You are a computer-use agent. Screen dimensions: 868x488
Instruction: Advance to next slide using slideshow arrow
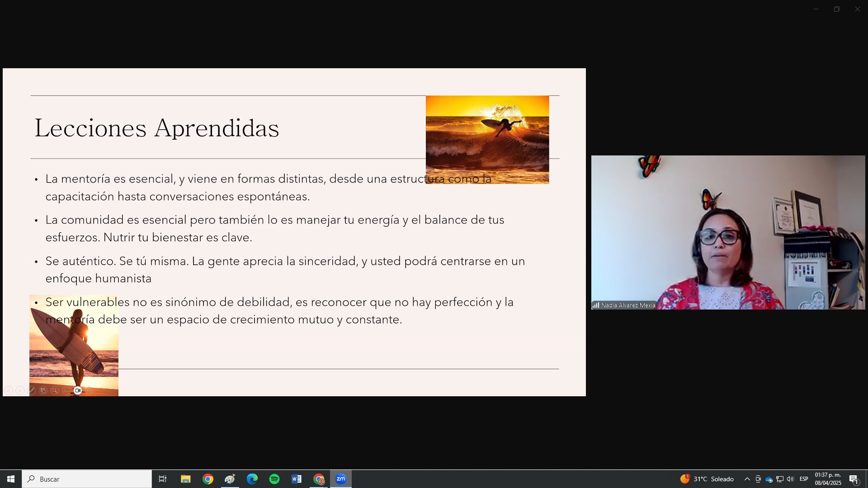coord(20,390)
